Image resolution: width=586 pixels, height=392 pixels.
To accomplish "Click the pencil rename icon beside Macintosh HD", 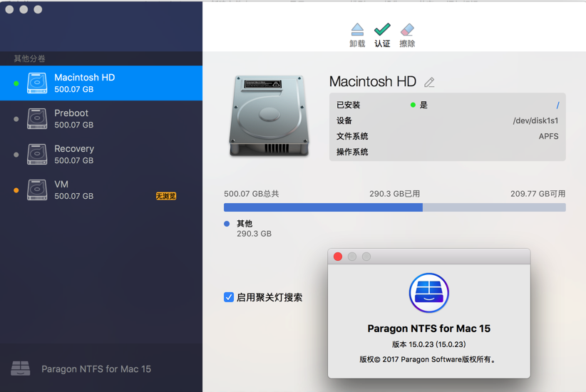I will [429, 82].
